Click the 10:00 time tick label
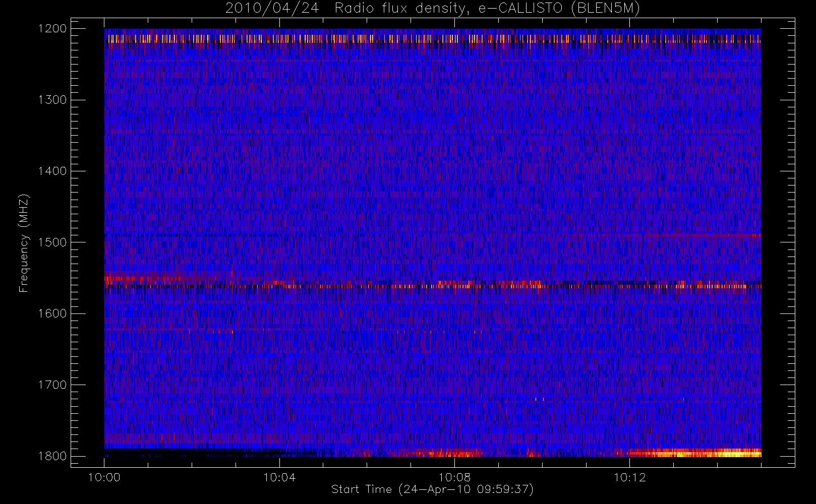 tap(104, 477)
